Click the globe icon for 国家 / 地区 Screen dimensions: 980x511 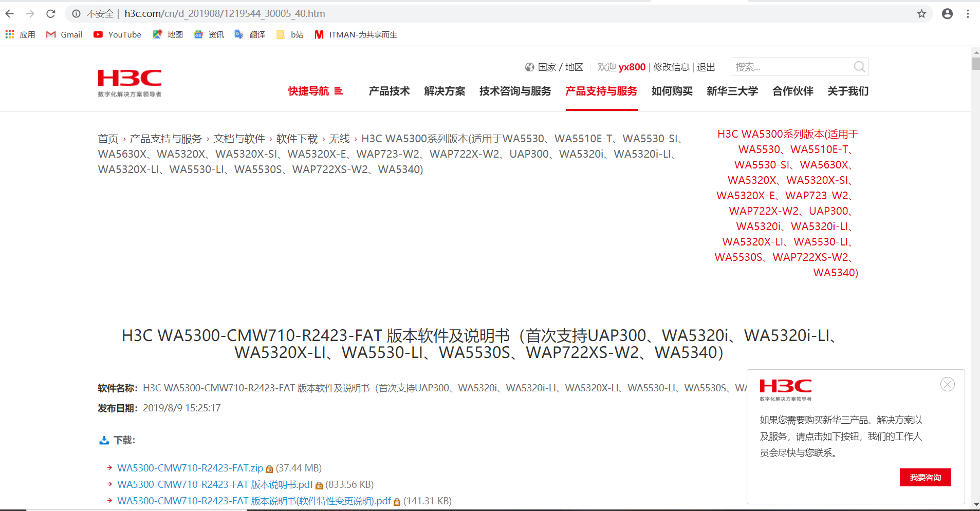[x=529, y=67]
